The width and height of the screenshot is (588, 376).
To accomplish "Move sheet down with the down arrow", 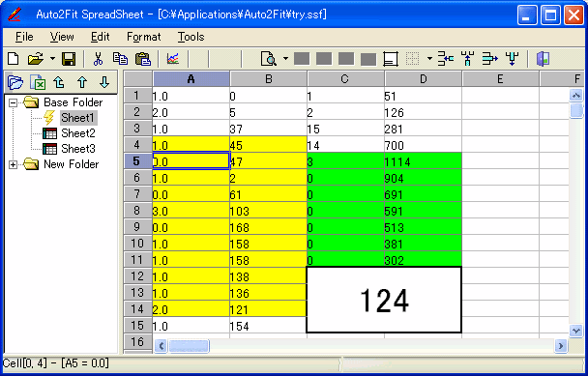I will (104, 82).
